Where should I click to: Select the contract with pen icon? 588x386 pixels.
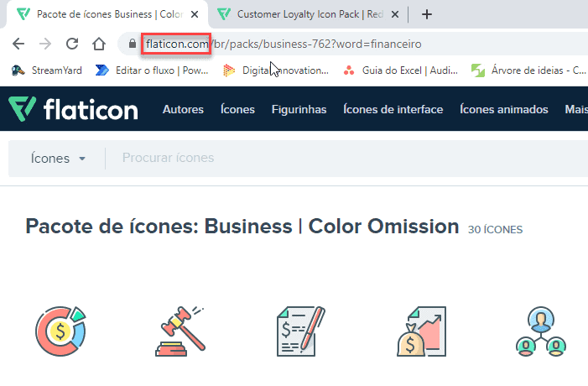tap(301, 331)
